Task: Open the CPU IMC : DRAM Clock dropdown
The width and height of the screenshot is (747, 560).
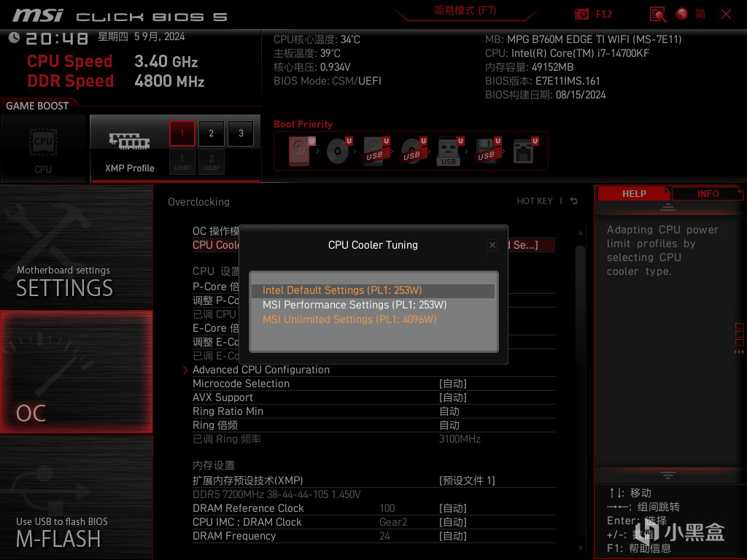Action: (452, 522)
